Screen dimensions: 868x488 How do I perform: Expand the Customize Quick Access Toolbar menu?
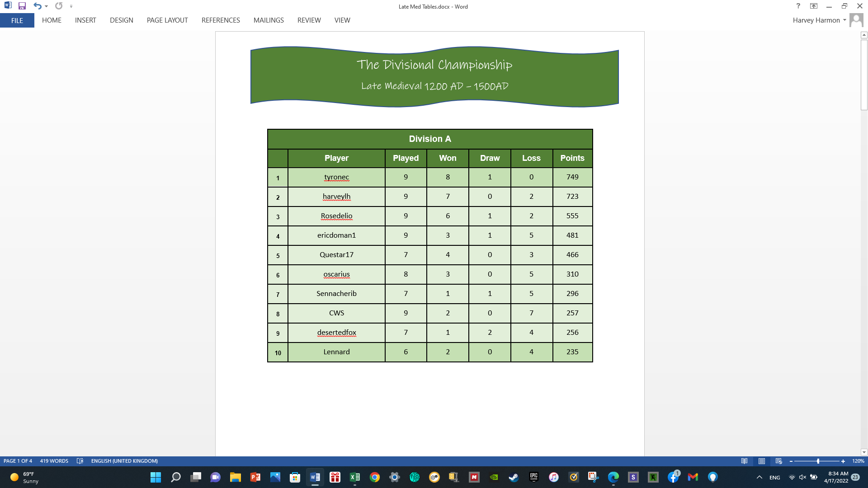(71, 6)
